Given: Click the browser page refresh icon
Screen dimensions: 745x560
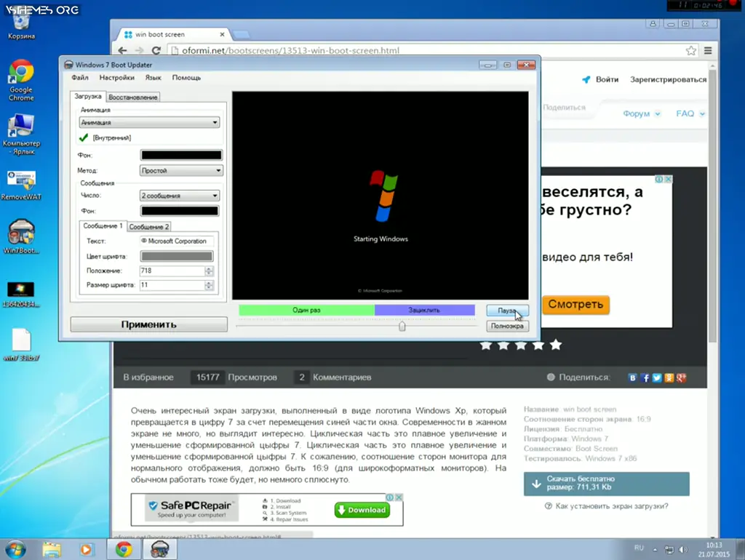Looking at the screenshot, I should (x=156, y=50).
